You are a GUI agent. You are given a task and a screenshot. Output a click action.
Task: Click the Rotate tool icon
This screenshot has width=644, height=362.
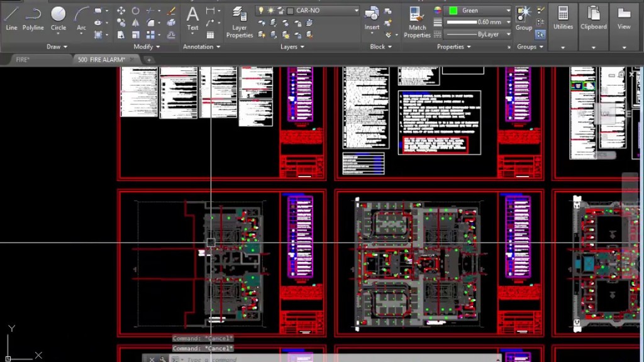pos(136,11)
